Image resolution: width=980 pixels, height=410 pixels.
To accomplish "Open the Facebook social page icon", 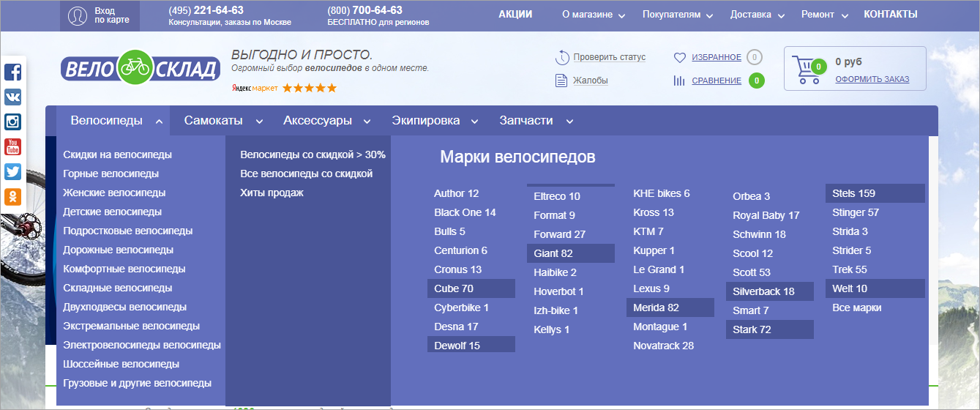I will (x=12, y=72).
